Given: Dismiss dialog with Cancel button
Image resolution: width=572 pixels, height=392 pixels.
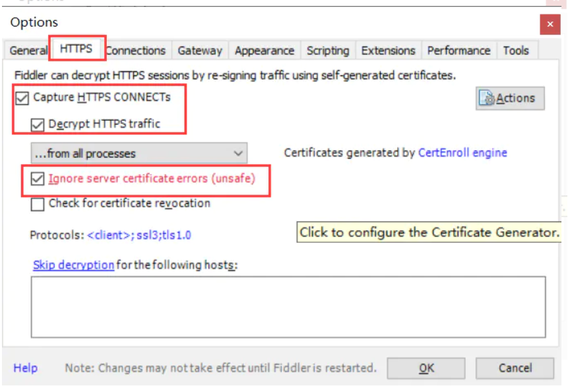Looking at the screenshot, I should click(515, 368).
